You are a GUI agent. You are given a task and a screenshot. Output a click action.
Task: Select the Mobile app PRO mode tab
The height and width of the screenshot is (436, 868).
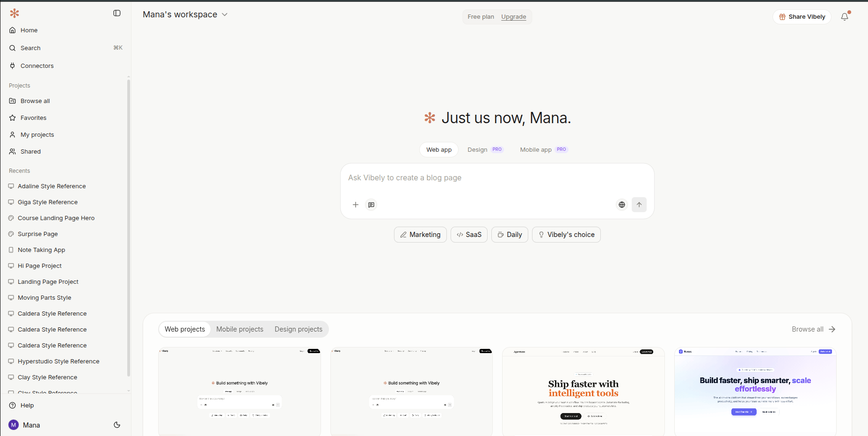click(x=544, y=150)
